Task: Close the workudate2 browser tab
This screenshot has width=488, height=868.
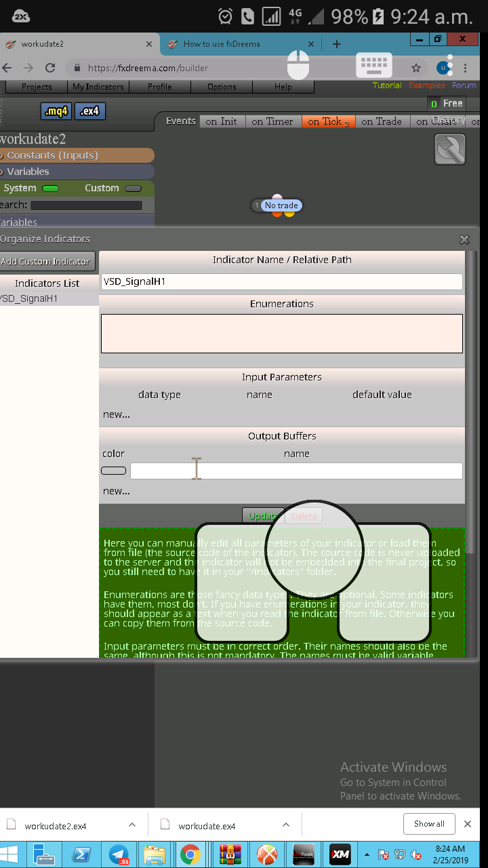Action: (149, 44)
